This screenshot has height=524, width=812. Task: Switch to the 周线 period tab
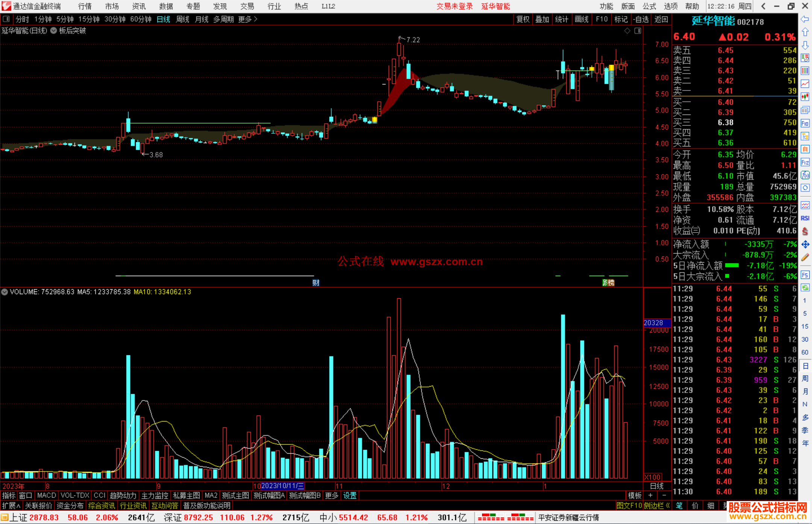tap(183, 19)
